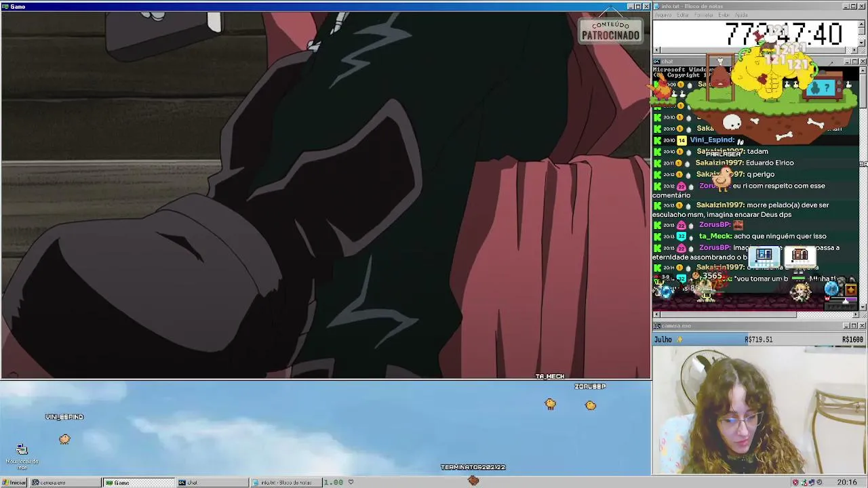Click the chick under the VINI_ESPIND name tag

click(x=64, y=439)
